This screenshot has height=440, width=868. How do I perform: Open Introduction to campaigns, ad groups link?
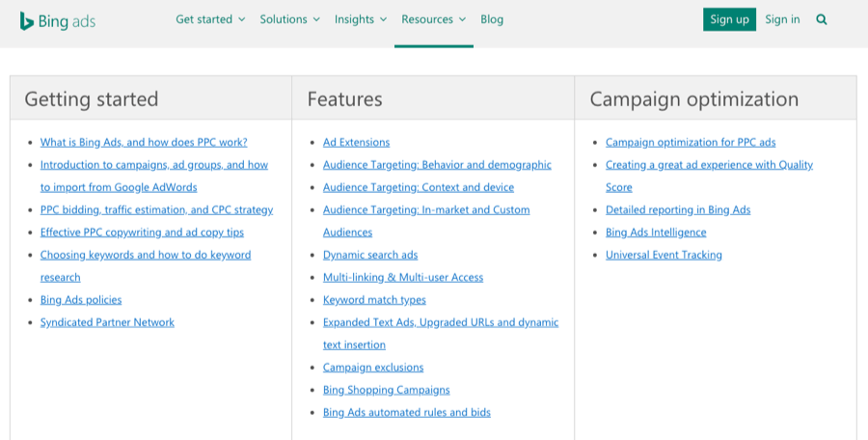click(154, 176)
